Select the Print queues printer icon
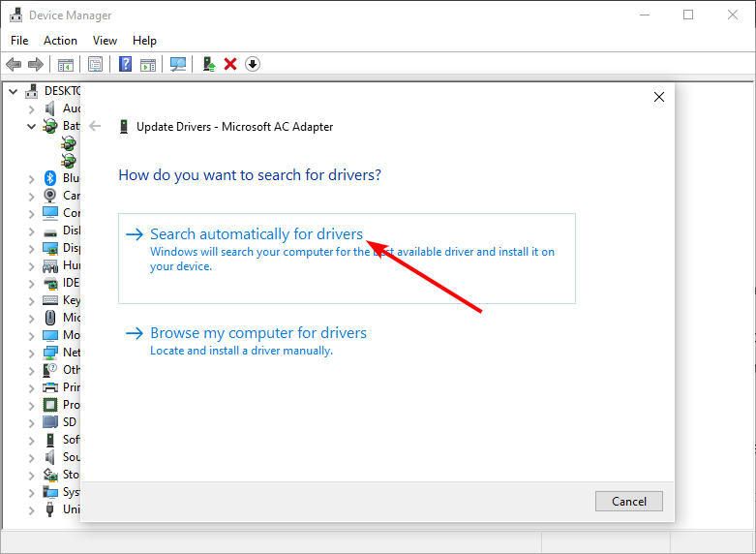Image resolution: width=756 pixels, height=554 pixels. [x=50, y=387]
